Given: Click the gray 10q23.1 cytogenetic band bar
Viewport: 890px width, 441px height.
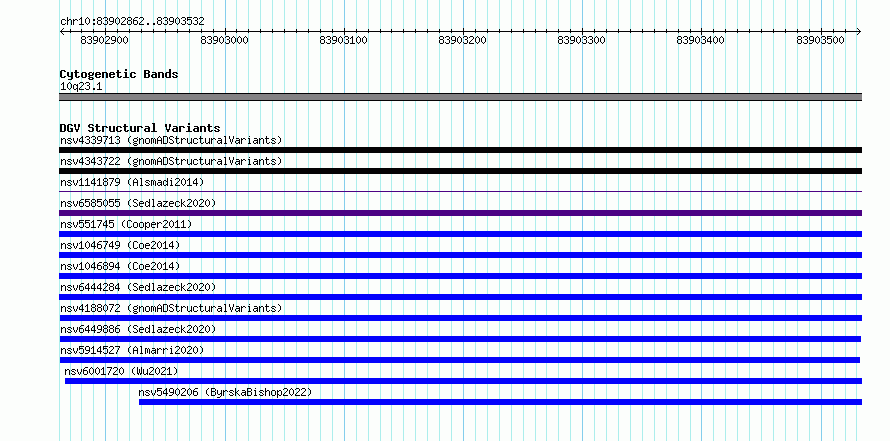Looking at the screenshot, I should (460, 97).
